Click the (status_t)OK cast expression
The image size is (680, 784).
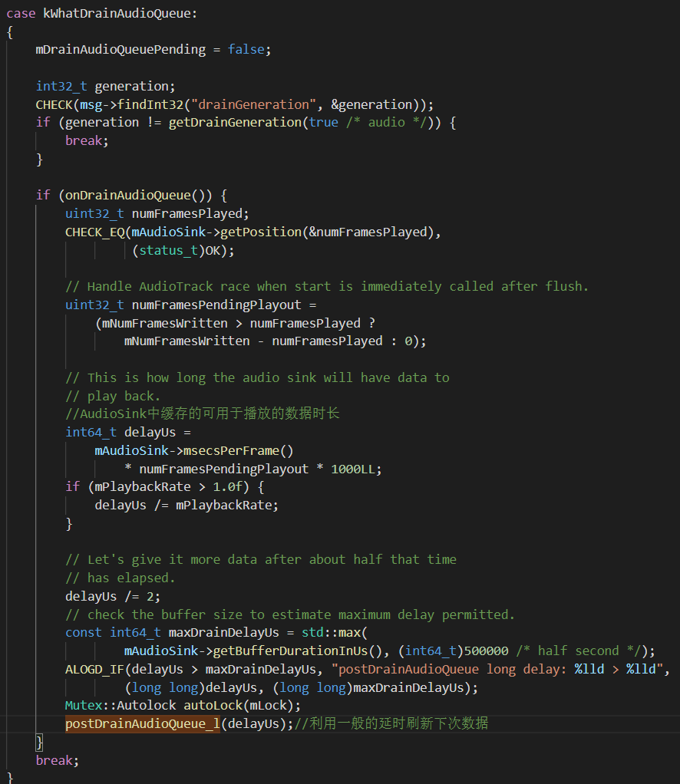(180, 251)
